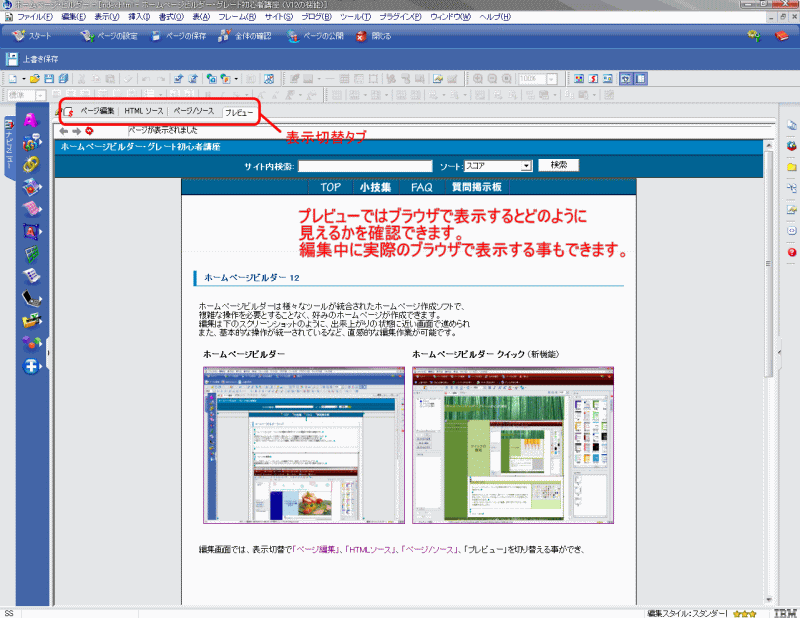Click the red question mark icon in right strip
The width and height of the screenshot is (800, 618).
[x=791, y=252]
